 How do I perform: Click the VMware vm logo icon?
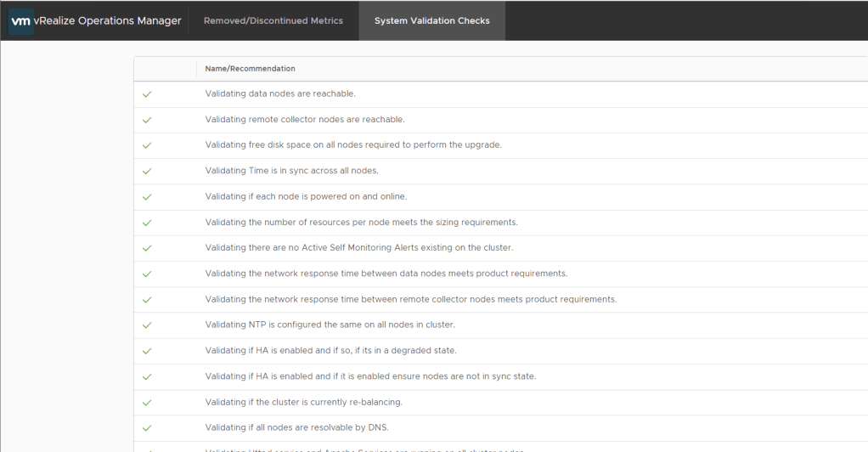click(x=20, y=21)
